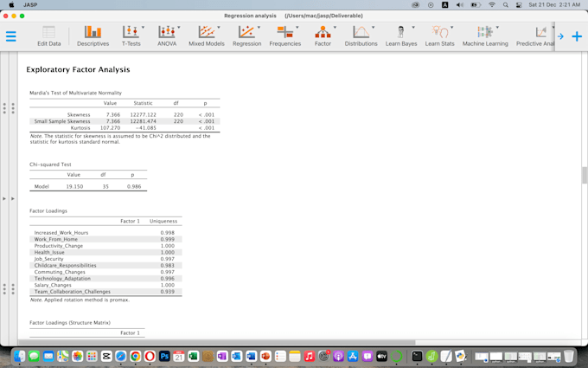Open Finder from the Dock
The width and height of the screenshot is (588, 368).
pos(19,356)
